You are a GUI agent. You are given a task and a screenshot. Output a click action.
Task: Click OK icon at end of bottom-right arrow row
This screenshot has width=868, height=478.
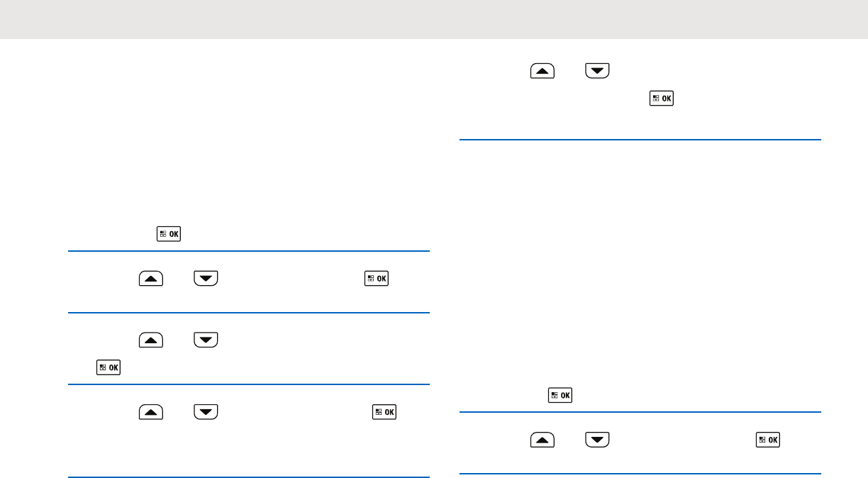point(769,440)
